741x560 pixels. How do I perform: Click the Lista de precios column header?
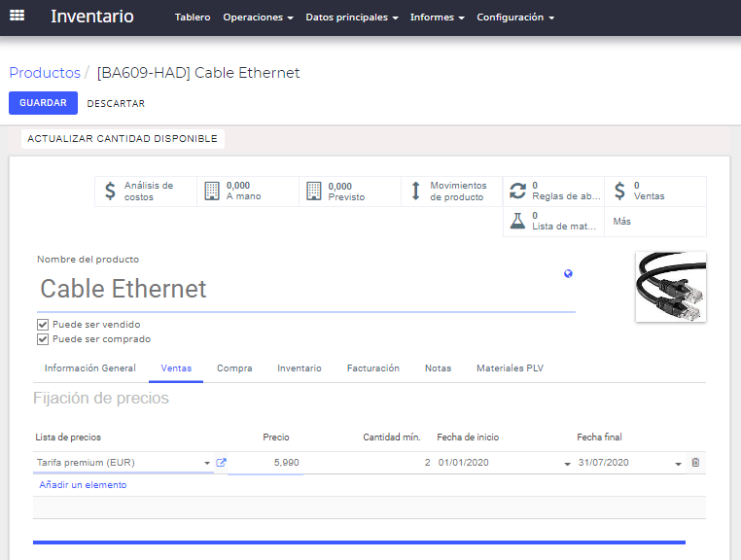point(68,437)
